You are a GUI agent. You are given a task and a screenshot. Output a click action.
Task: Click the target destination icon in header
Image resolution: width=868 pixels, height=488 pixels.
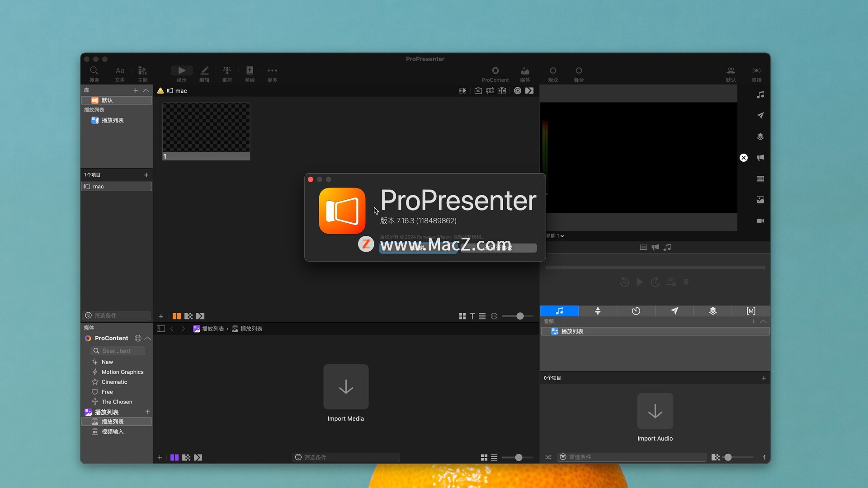point(518,91)
